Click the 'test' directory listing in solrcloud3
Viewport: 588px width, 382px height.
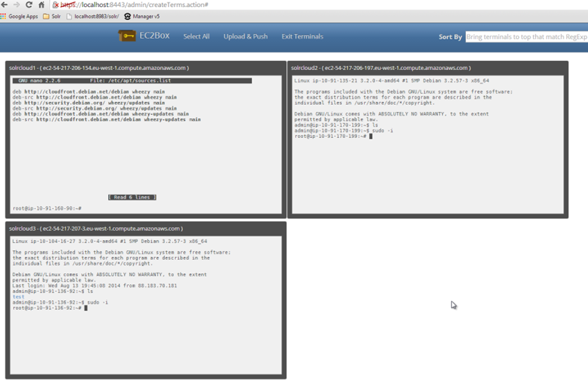[x=18, y=297]
